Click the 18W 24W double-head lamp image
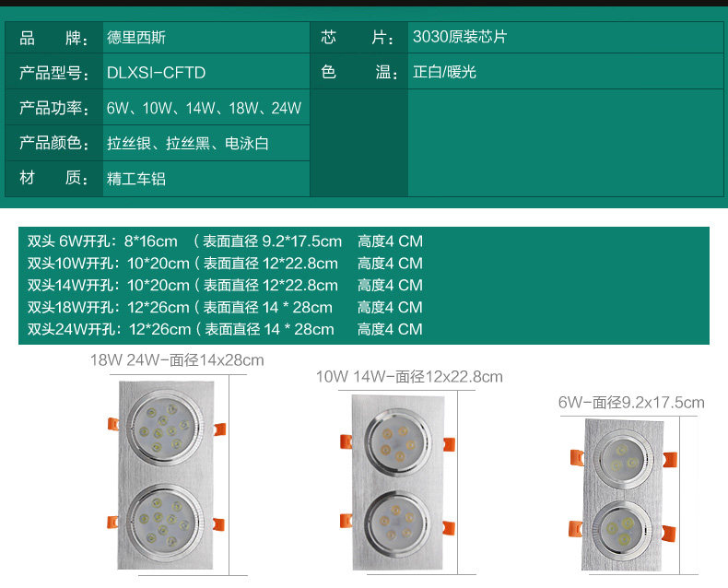This screenshot has width=728, height=588. click(167, 476)
